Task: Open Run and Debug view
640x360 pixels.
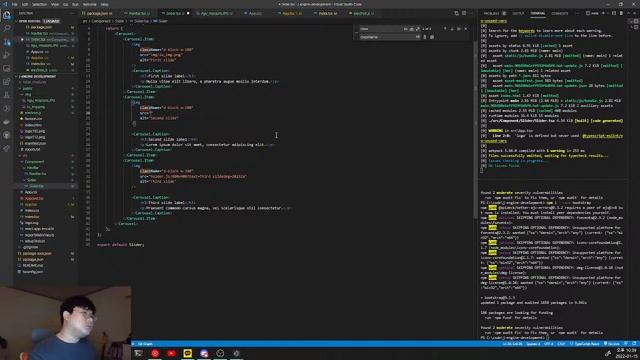Action: pyautogui.click(x=7, y=55)
